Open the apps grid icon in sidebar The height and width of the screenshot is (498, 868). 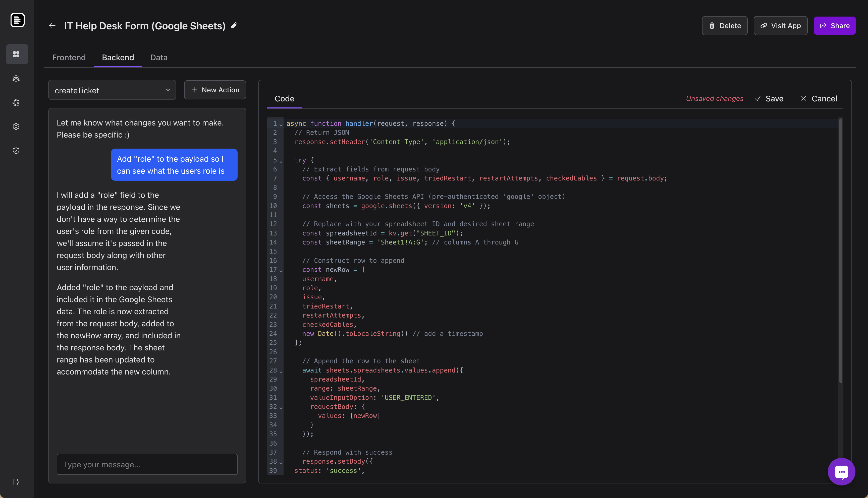pyautogui.click(x=16, y=54)
